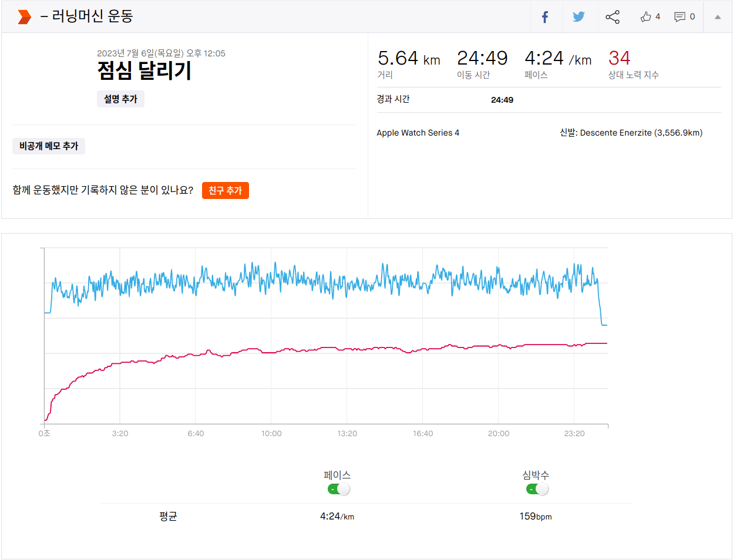733x560 pixels.
Task: Click the 점심 달리기 activity title
Action: [x=144, y=71]
